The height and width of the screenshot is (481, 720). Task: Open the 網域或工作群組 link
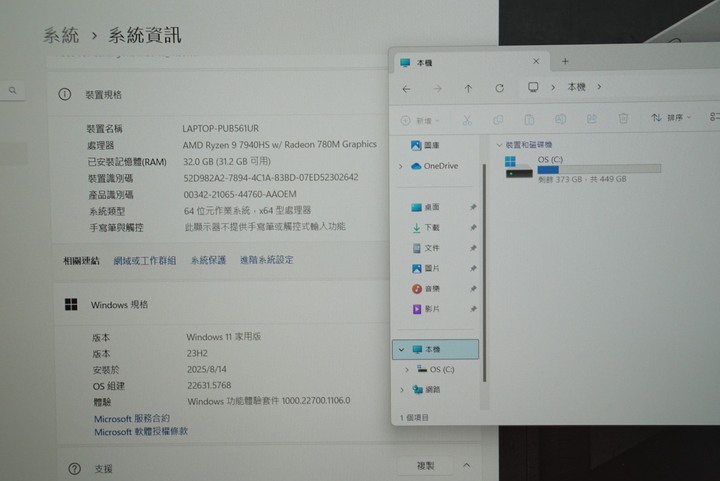(145, 261)
